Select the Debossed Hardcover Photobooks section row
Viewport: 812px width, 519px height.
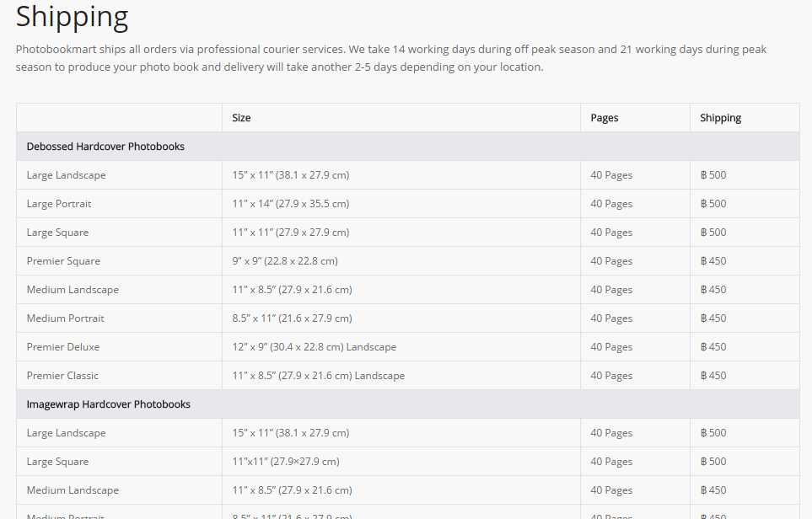point(105,147)
